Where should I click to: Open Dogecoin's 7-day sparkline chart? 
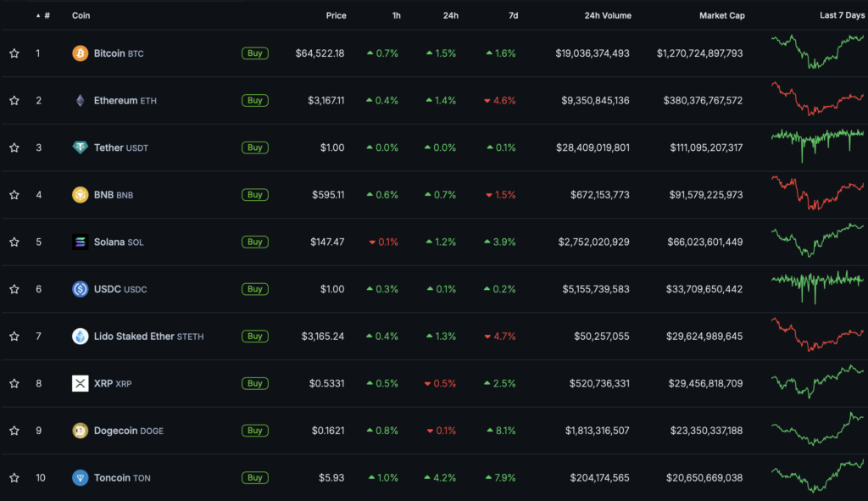pos(817,429)
